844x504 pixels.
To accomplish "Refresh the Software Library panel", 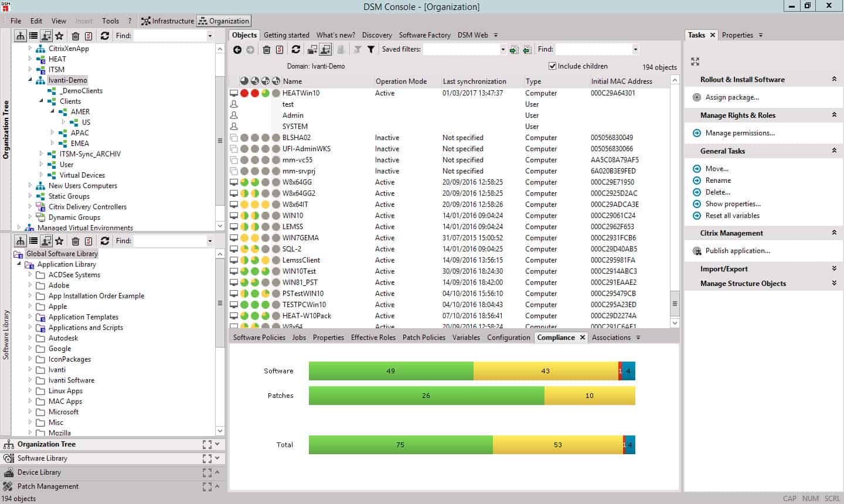I will click(105, 241).
